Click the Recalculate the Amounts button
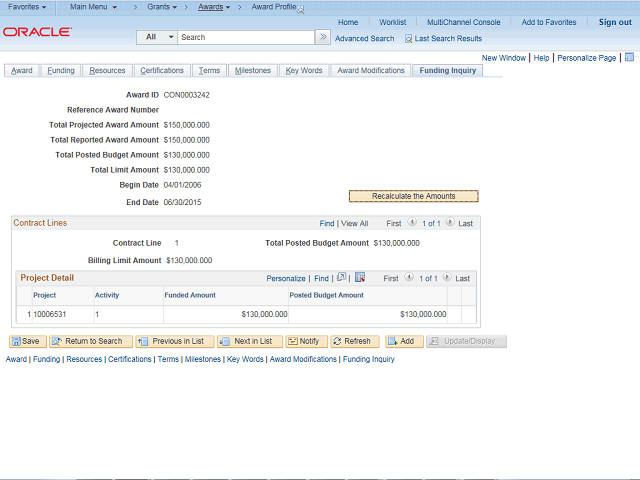This screenshot has height=480, width=640. pyautogui.click(x=413, y=196)
